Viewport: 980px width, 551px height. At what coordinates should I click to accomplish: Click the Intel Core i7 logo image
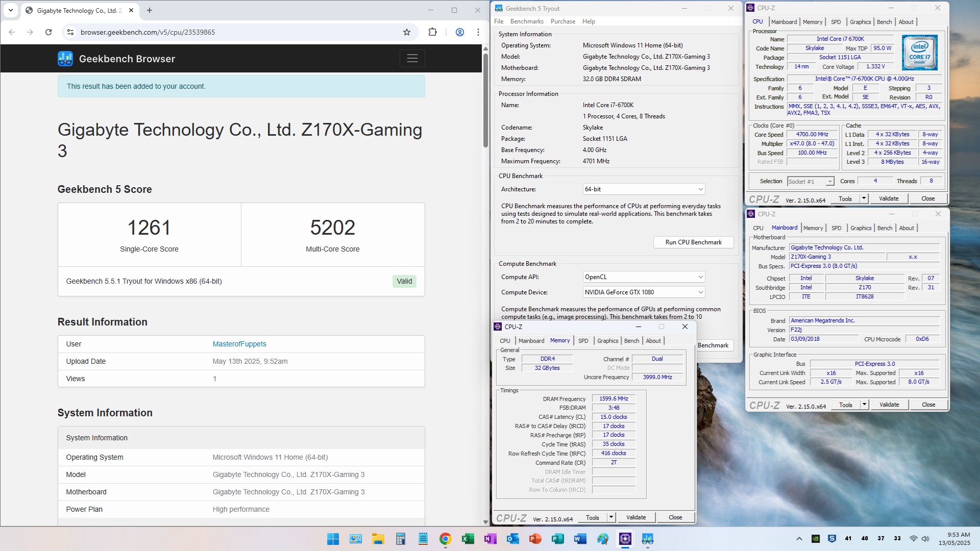click(920, 52)
